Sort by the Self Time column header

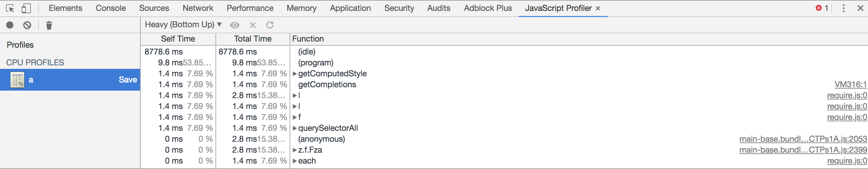pos(178,39)
